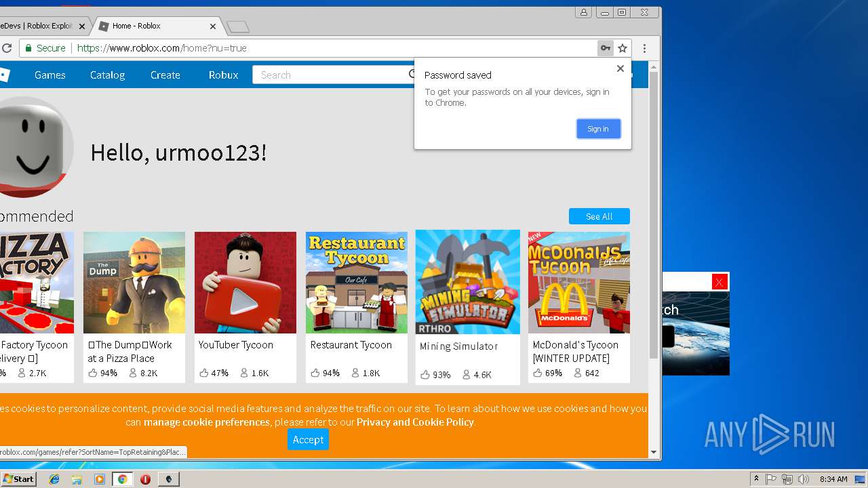Image resolution: width=868 pixels, height=488 pixels.
Task: Click the network tray icon
Action: click(787, 479)
